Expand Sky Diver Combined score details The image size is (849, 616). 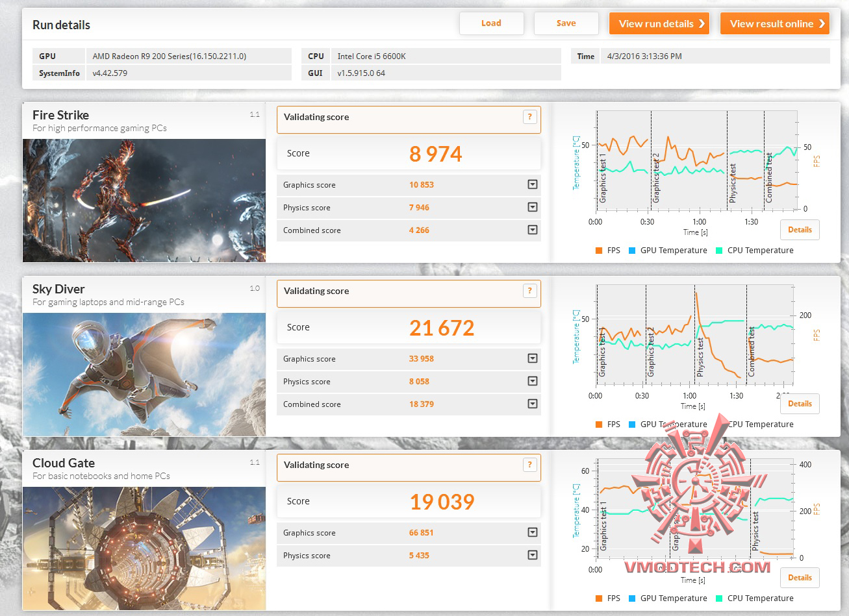(x=533, y=404)
